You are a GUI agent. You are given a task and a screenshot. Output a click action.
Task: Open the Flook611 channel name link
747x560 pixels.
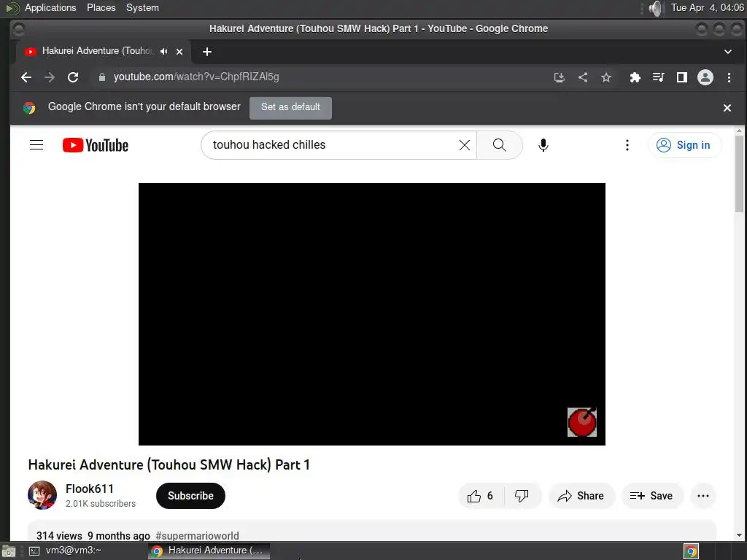point(90,489)
